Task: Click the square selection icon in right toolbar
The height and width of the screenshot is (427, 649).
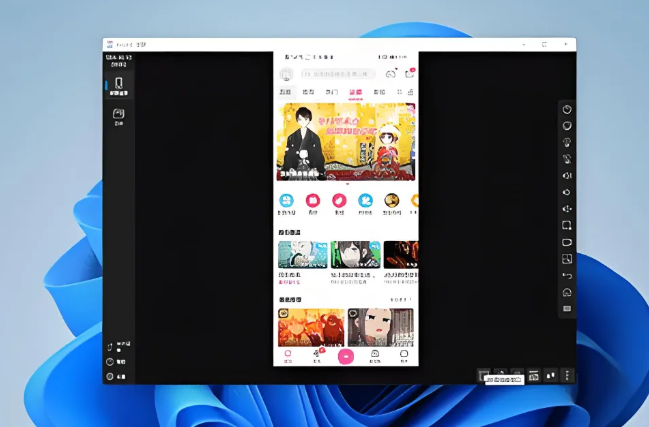Action: pos(567,225)
